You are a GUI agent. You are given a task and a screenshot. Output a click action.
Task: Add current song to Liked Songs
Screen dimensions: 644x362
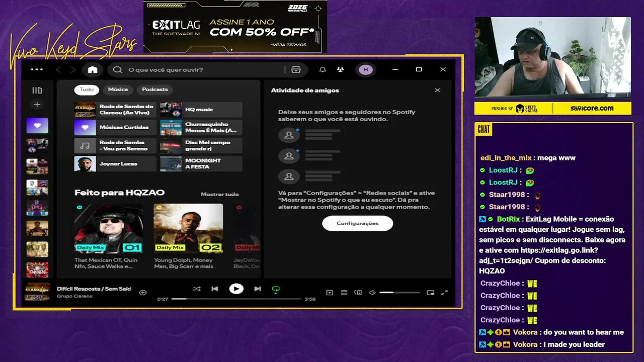coord(143,292)
